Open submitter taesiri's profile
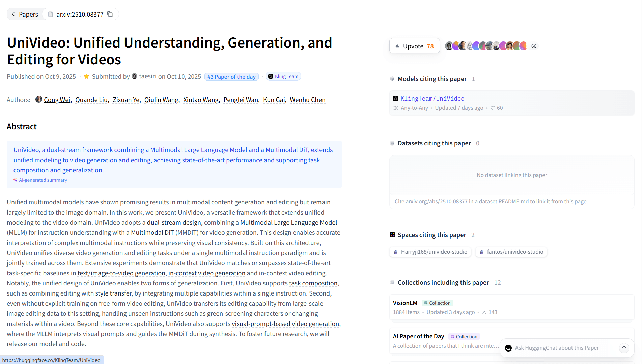The height and width of the screenshot is (364, 642). point(147,76)
